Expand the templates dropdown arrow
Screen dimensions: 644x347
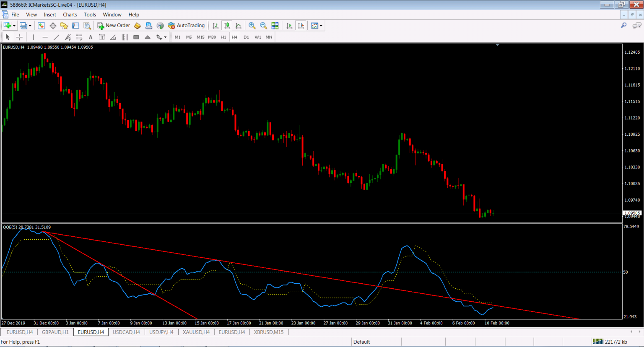(321, 26)
